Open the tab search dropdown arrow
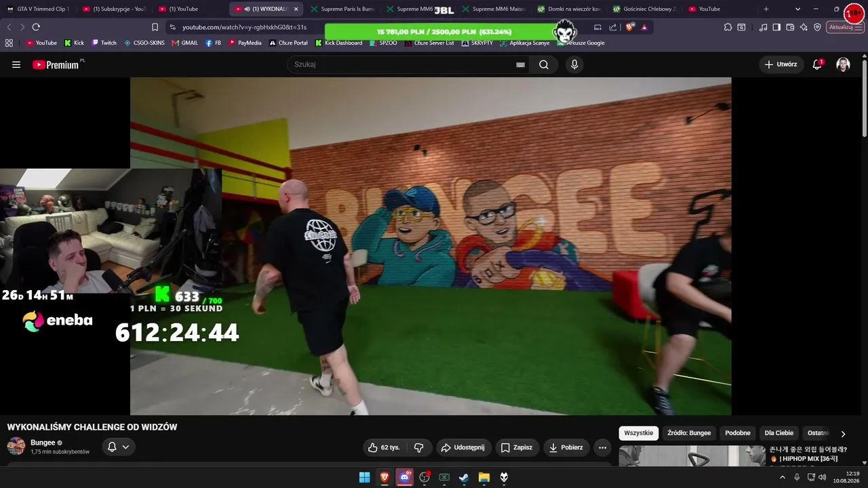This screenshot has width=868, height=488. coord(797,9)
